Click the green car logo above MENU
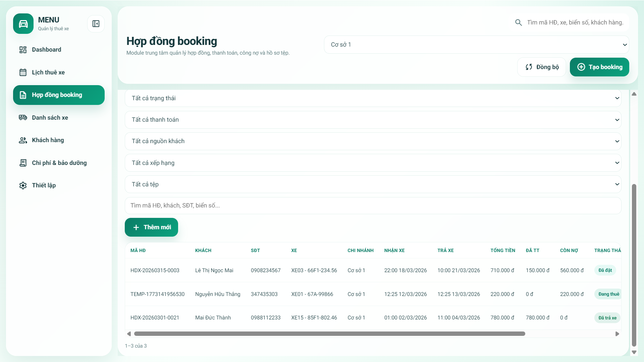 (x=23, y=24)
